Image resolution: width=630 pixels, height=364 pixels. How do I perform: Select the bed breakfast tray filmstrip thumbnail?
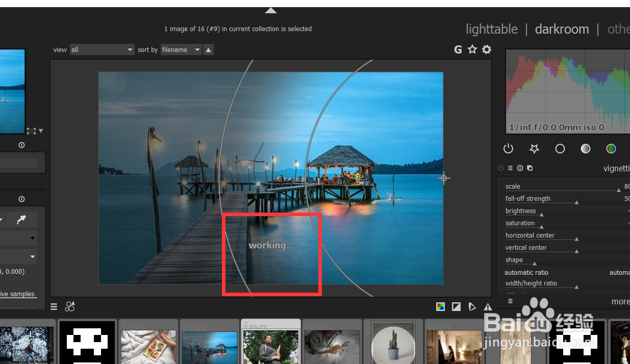coord(148,347)
